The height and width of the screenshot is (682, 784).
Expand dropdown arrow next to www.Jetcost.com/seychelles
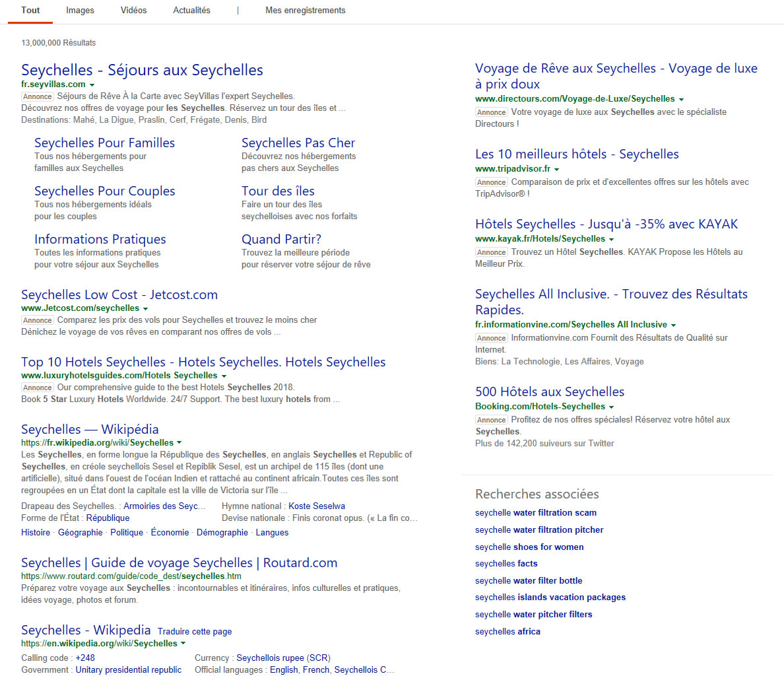(145, 309)
